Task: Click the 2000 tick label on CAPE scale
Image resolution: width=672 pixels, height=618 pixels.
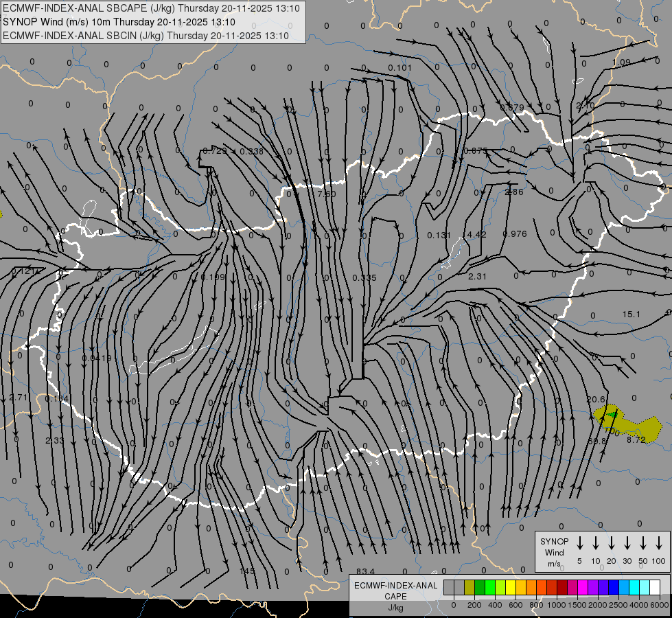Action: pyautogui.click(x=597, y=605)
